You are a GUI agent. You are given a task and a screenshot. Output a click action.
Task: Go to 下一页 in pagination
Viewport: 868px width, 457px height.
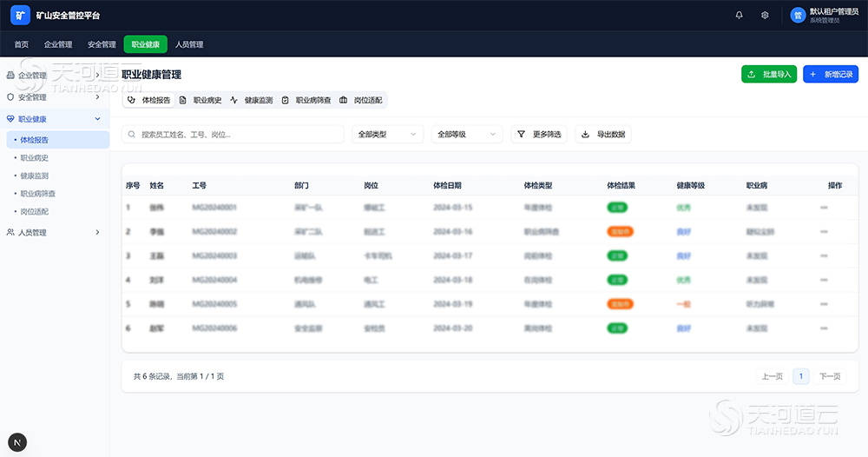click(x=830, y=376)
